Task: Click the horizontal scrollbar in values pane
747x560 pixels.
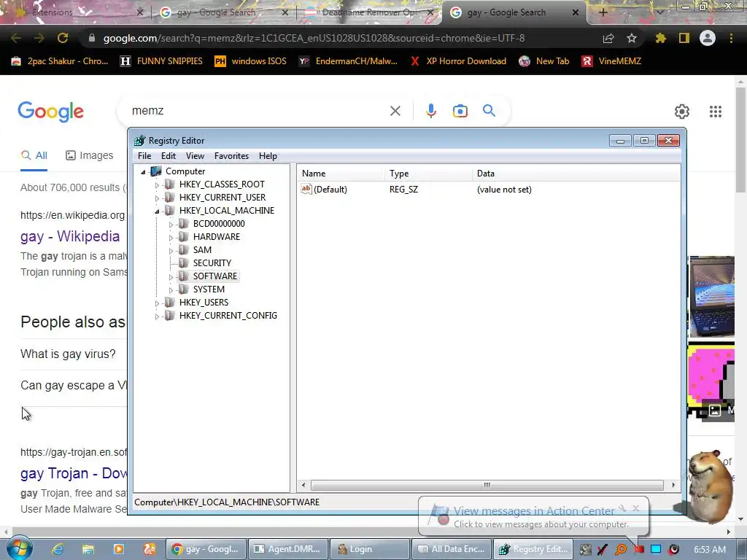Action: 487,485
